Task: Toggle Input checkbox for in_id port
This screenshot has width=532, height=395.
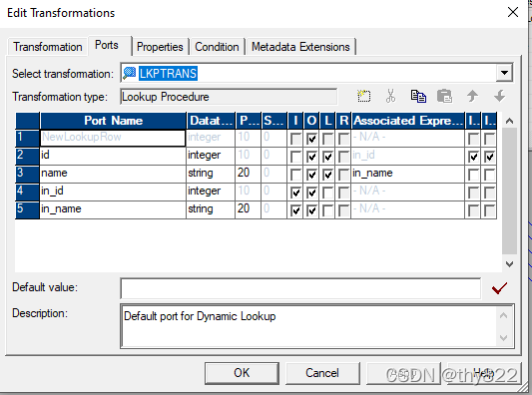Action: (295, 193)
